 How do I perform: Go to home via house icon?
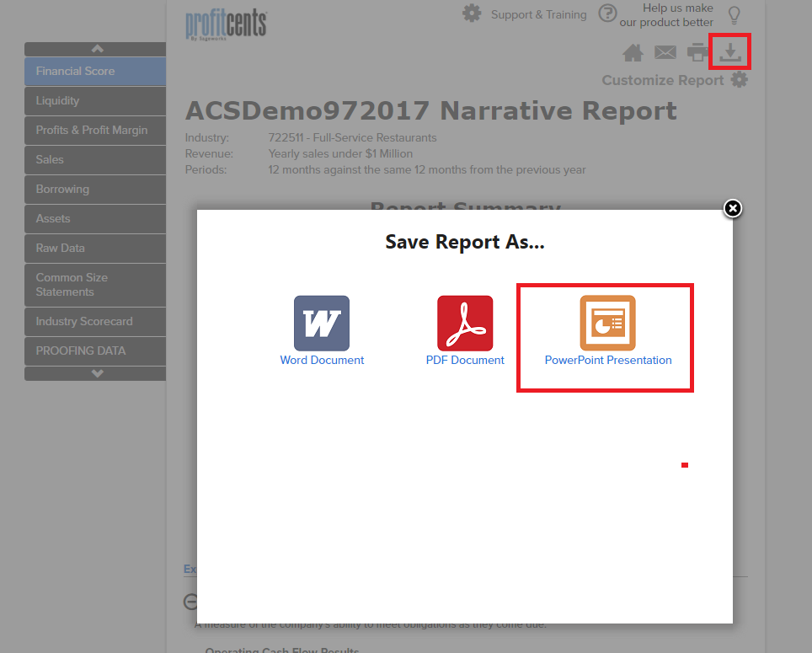pyautogui.click(x=633, y=52)
